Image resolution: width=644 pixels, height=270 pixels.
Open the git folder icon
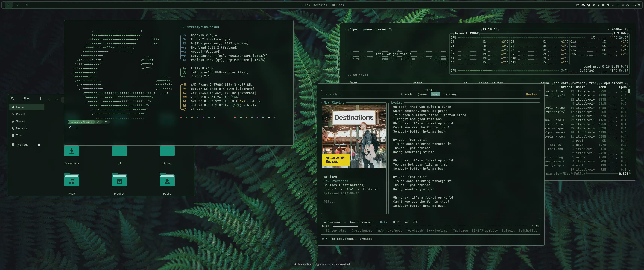point(119,151)
